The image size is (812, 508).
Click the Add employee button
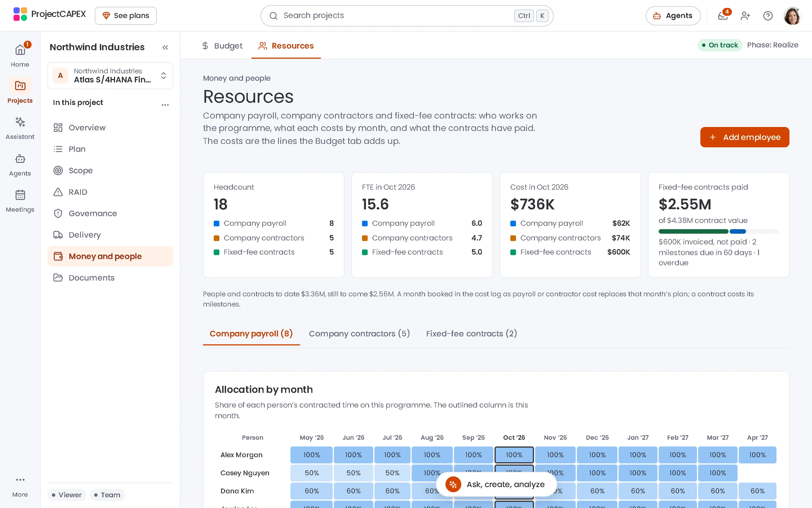point(745,137)
